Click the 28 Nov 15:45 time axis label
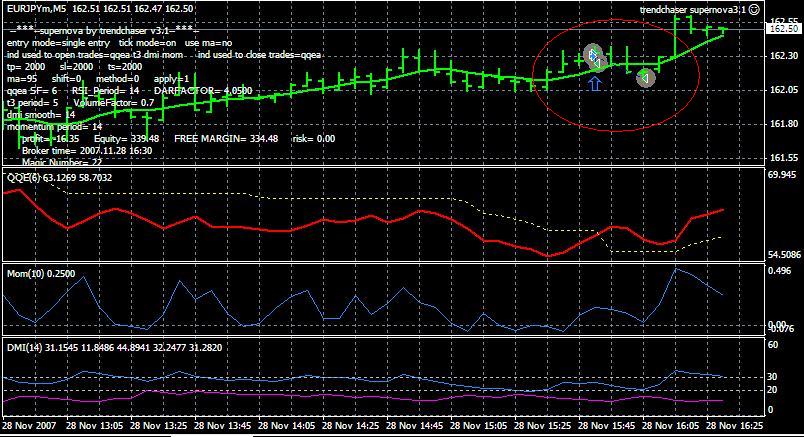Viewport: 804px width, 437px height. point(606,426)
